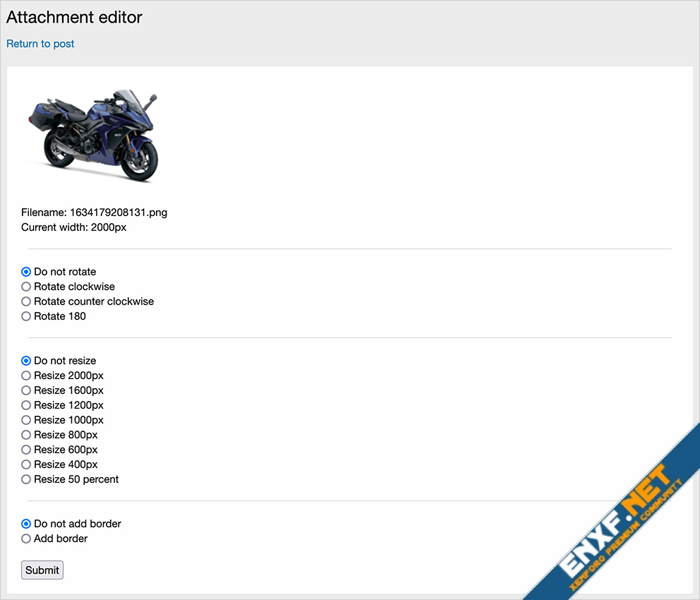Viewport: 700px width, 600px height.
Task: Select Resize 50 percent
Action: (26, 479)
